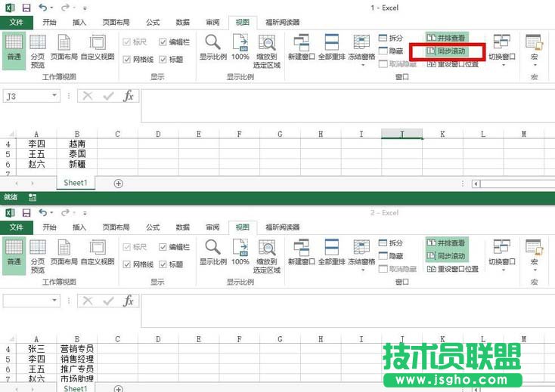Open Page Break Preview in window 2

tap(38, 255)
